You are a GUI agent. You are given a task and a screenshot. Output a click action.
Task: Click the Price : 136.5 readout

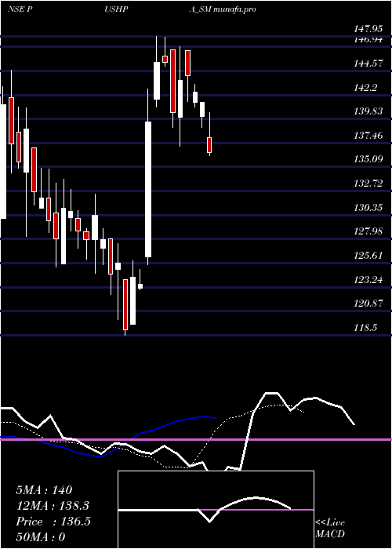53,522
